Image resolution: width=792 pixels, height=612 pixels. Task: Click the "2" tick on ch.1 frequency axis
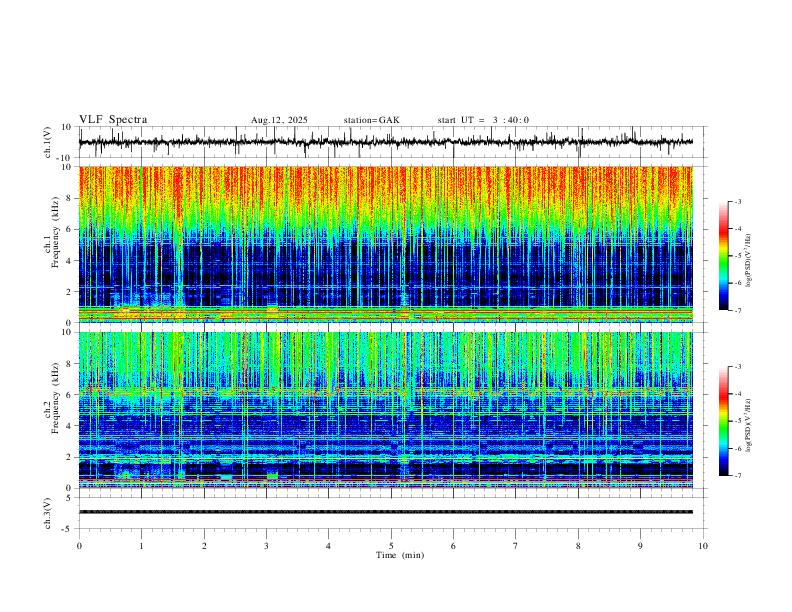[x=70, y=291]
